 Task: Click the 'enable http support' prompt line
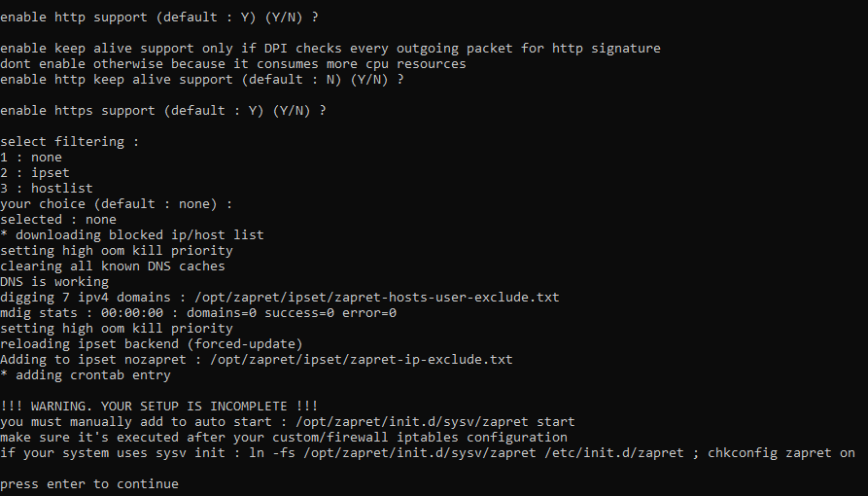(162, 17)
